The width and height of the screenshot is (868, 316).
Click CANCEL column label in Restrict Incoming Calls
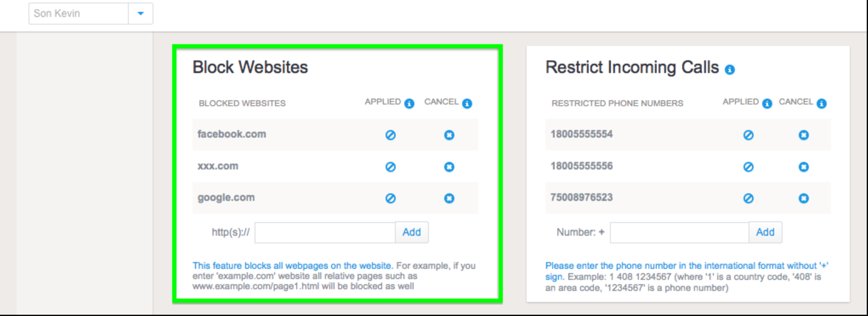click(x=796, y=102)
